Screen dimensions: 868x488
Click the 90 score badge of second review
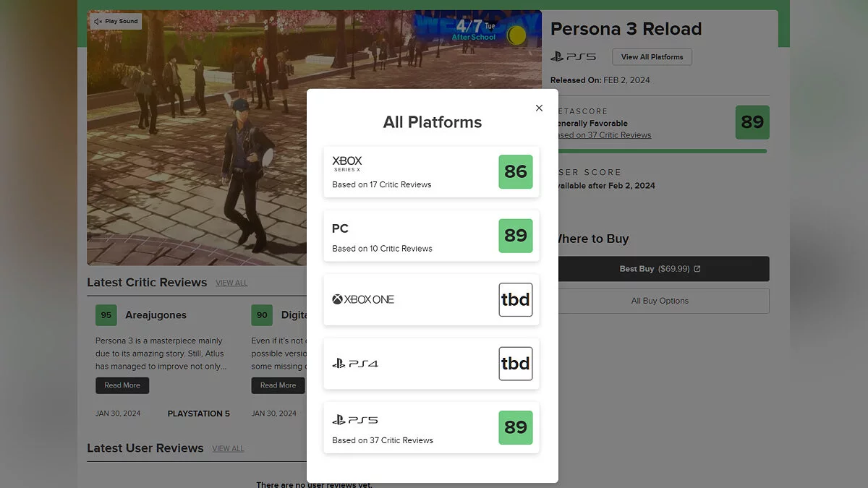pos(262,315)
